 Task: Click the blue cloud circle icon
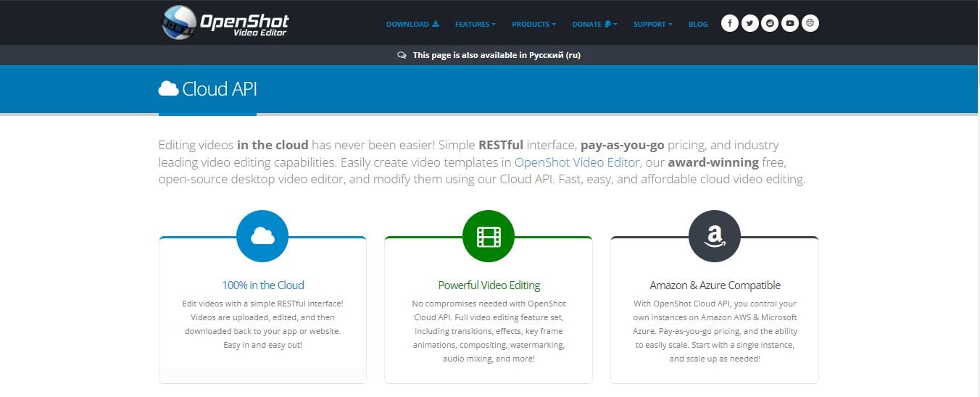point(262,236)
